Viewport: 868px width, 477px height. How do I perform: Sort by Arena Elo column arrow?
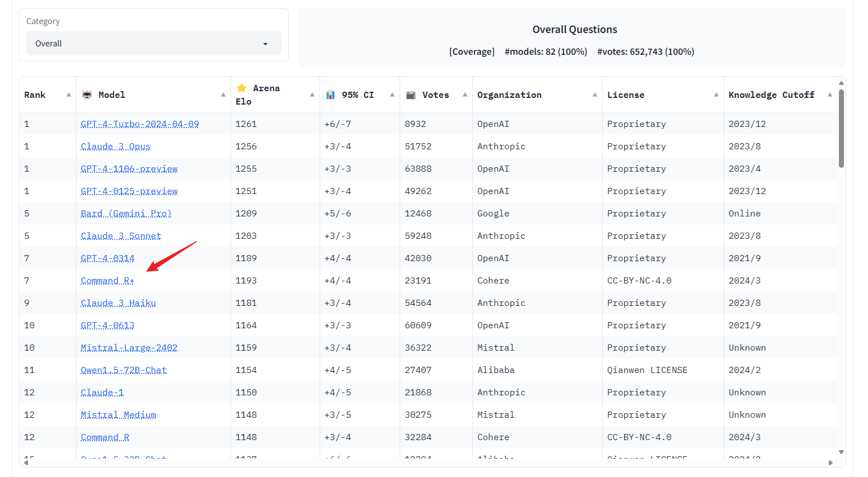[x=312, y=95]
